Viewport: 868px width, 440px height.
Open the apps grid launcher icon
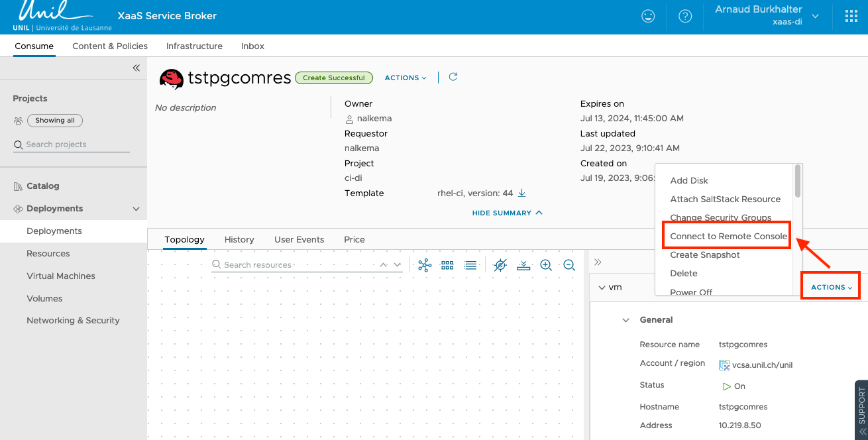coord(851,17)
